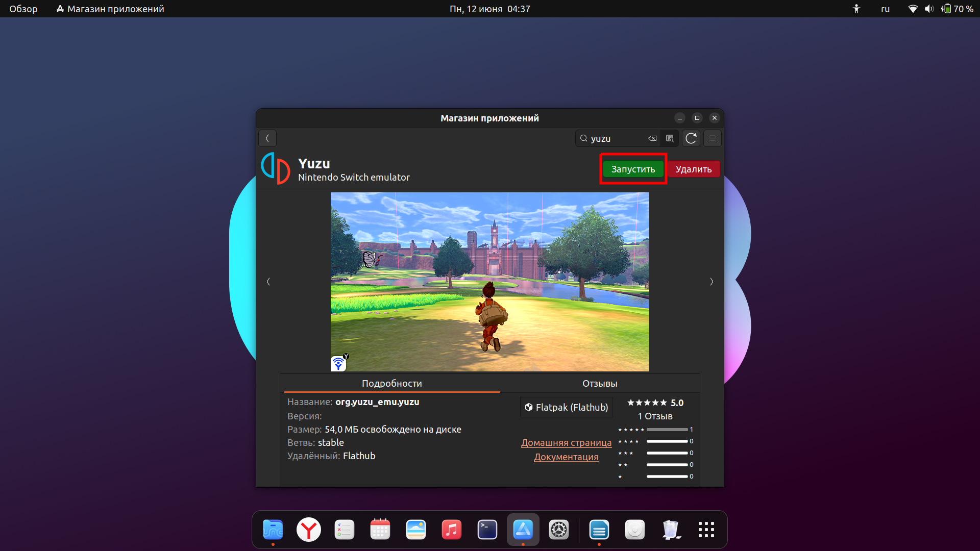The width and height of the screenshot is (980, 551).
Task: Open the Music app in dock
Action: coord(452,530)
